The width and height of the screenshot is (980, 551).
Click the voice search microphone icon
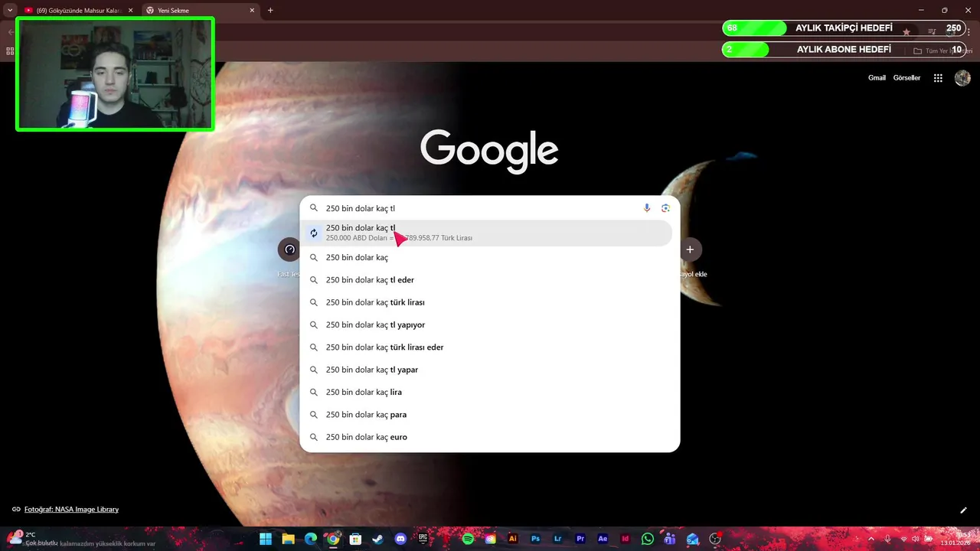click(x=647, y=208)
